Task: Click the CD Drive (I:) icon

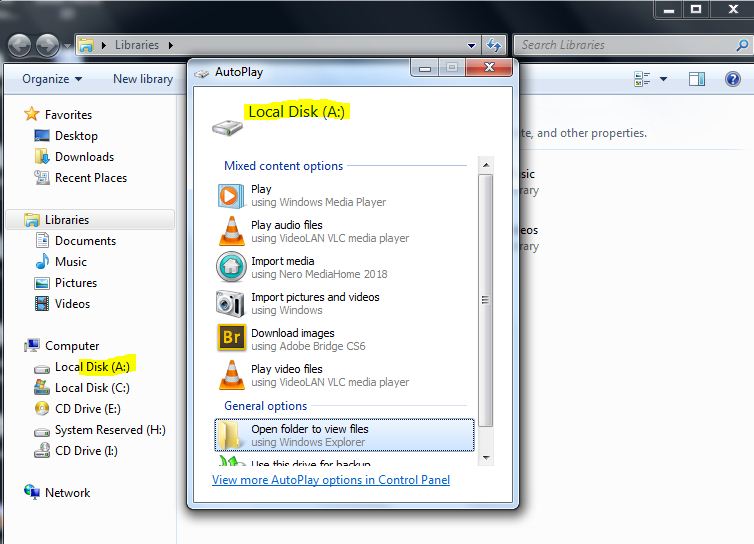Action: 42,450
